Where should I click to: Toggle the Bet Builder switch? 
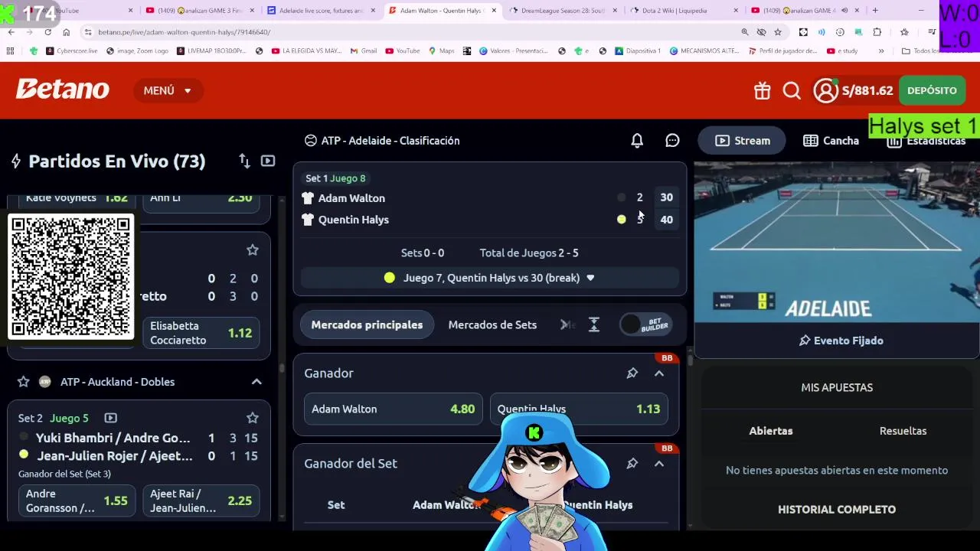[x=646, y=324]
